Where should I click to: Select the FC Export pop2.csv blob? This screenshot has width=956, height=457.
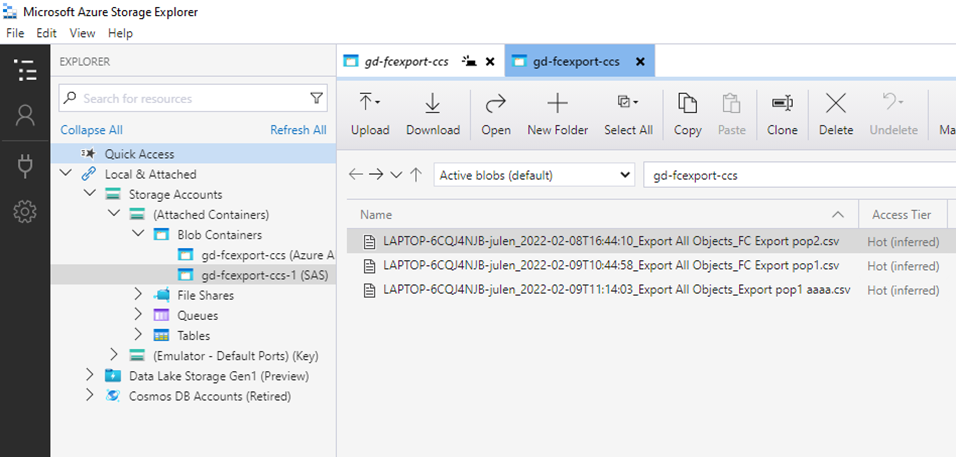[611, 241]
